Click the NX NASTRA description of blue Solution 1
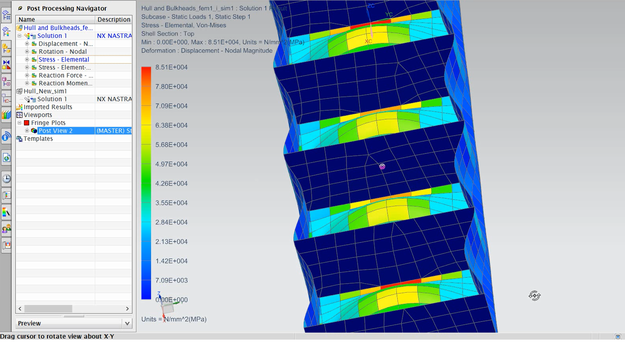This screenshot has height=364, width=625. point(114,36)
